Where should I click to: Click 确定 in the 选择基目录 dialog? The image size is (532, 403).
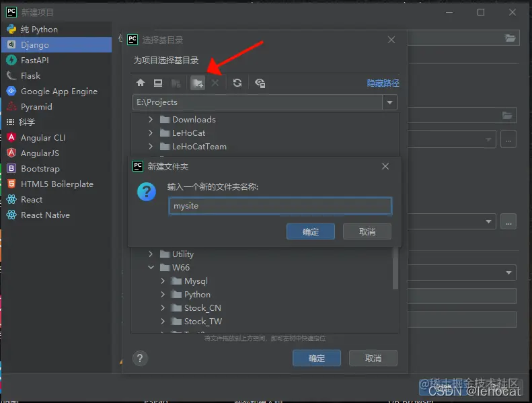tap(317, 358)
